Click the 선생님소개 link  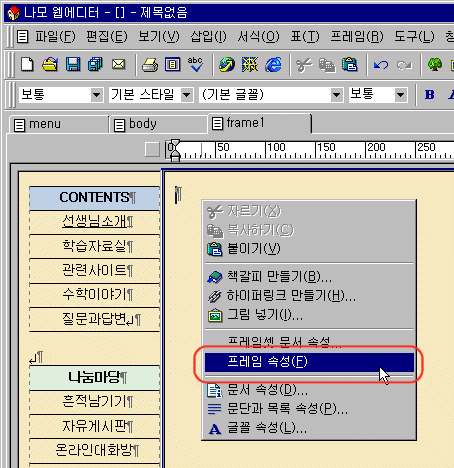95,221
